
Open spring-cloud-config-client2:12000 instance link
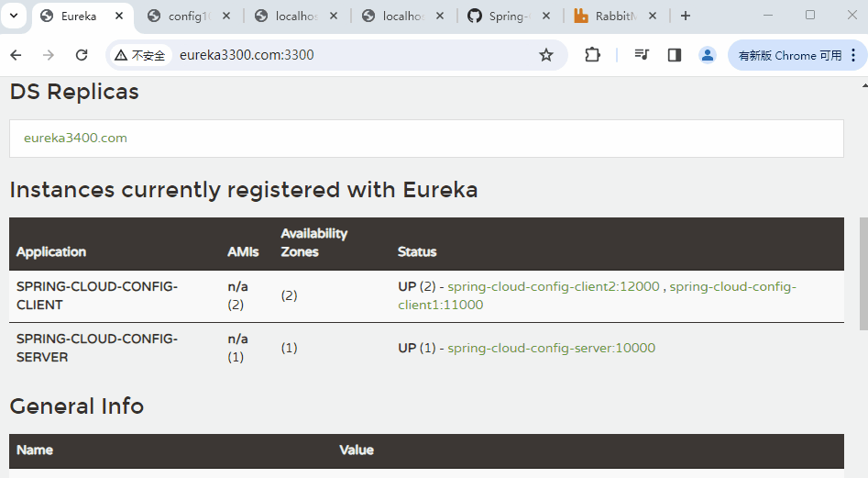coord(554,286)
